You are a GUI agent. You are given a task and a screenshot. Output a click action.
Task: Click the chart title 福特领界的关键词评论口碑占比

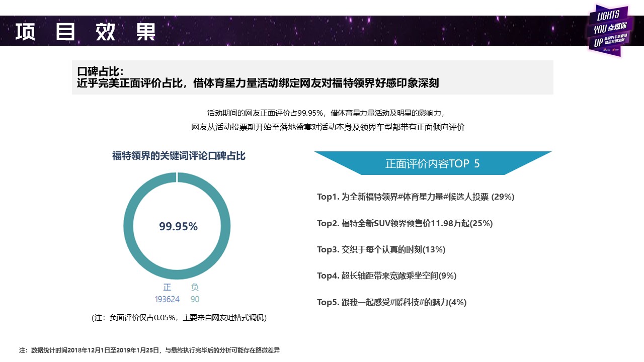(179, 156)
